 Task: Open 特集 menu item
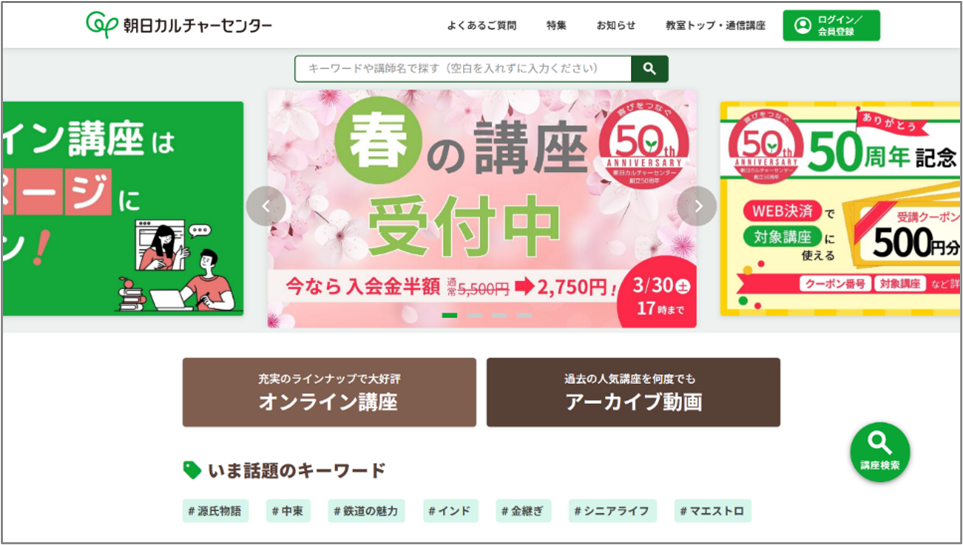tap(556, 26)
